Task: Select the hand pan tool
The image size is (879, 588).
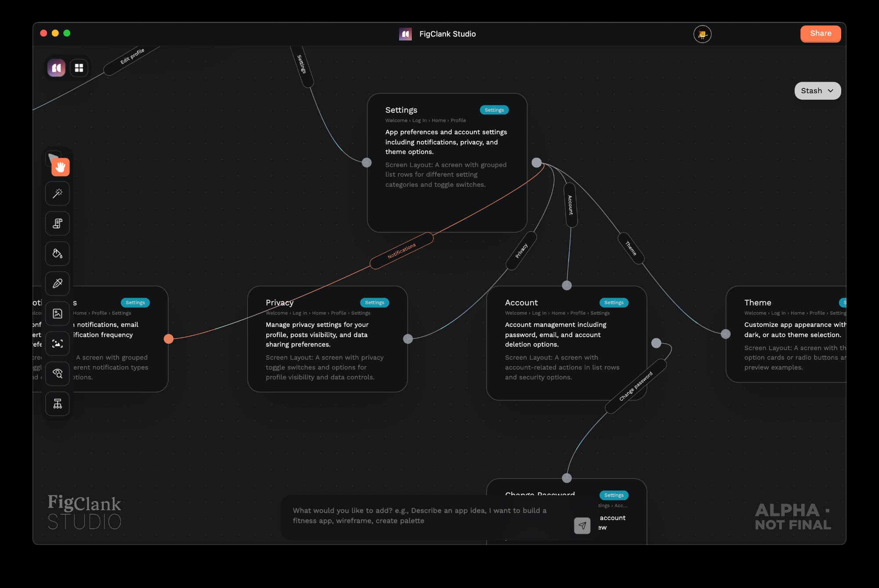Action: 60,167
